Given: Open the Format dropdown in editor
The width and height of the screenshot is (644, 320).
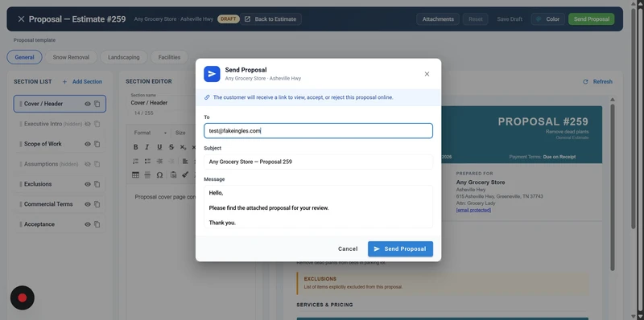Looking at the screenshot, I should [151, 133].
